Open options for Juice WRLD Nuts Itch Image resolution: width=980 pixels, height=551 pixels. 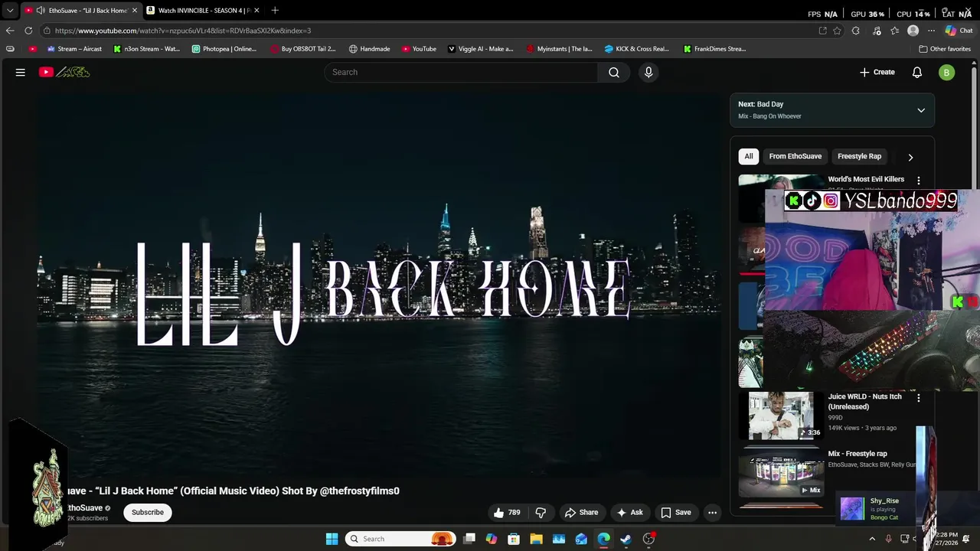[x=919, y=398]
